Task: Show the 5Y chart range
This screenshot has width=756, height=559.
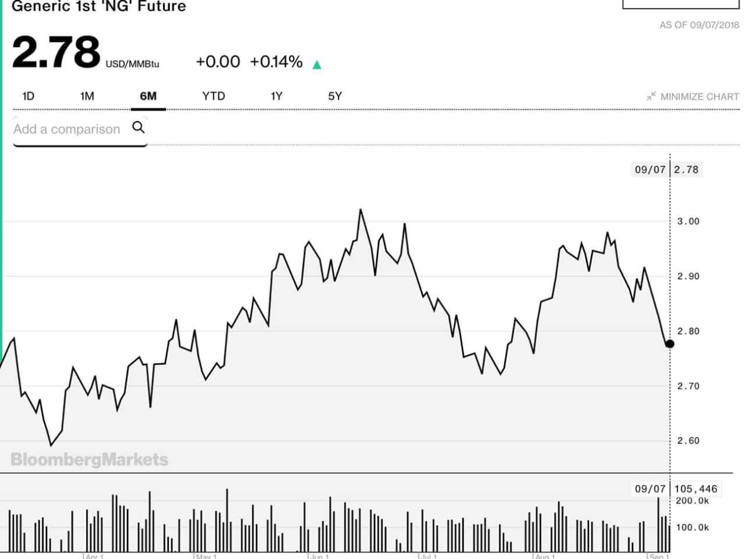Action: (335, 96)
